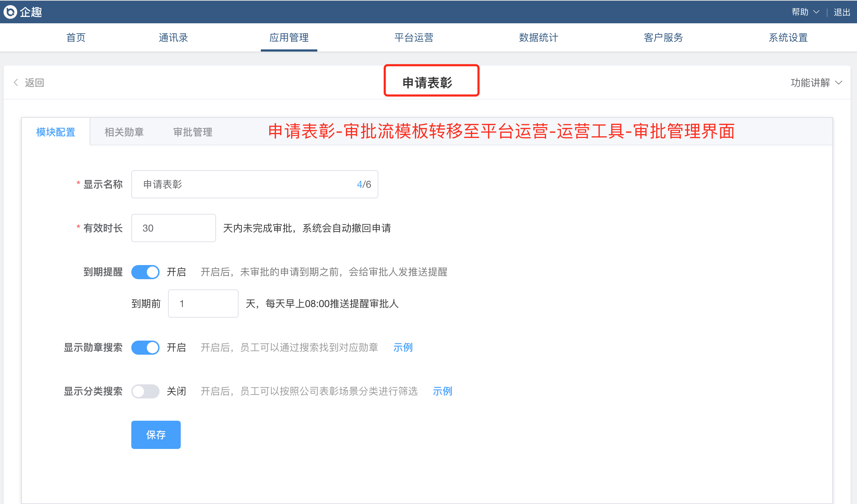Click the 企趣 logo icon
Image resolution: width=857 pixels, height=504 pixels.
coord(10,12)
